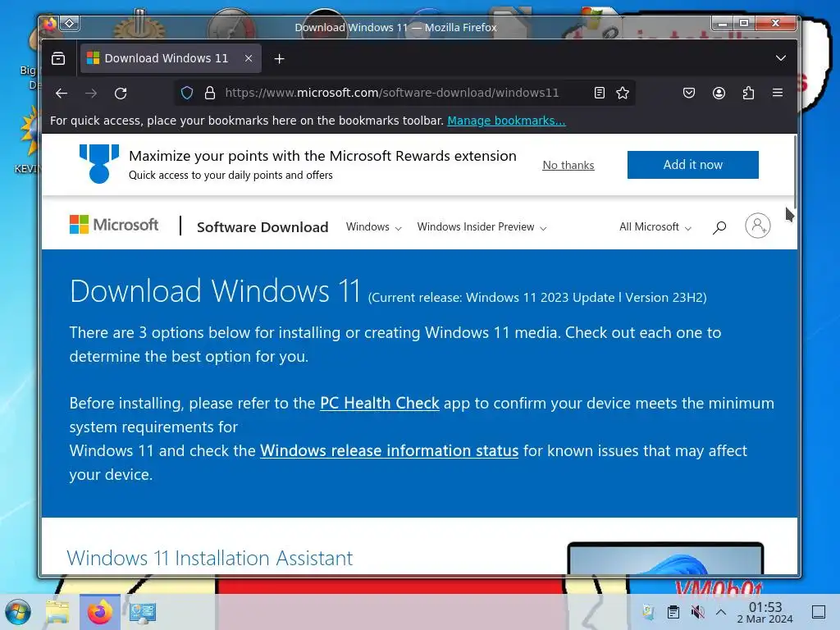Open Microsoft site search magnifier
This screenshot has width=840, height=630.
tap(719, 227)
